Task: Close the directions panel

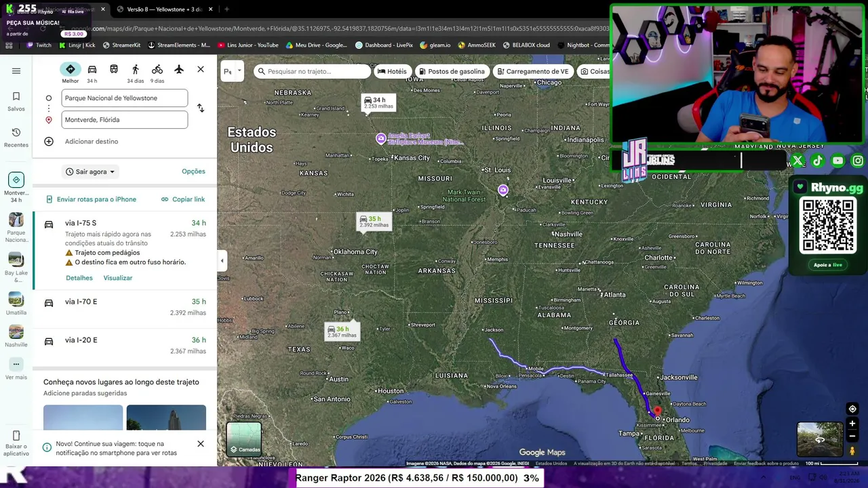Action: 201,69
